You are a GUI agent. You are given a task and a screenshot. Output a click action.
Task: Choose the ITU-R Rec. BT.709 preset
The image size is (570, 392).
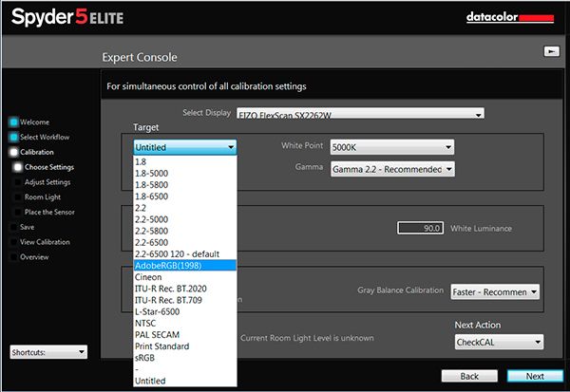(x=185, y=300)
